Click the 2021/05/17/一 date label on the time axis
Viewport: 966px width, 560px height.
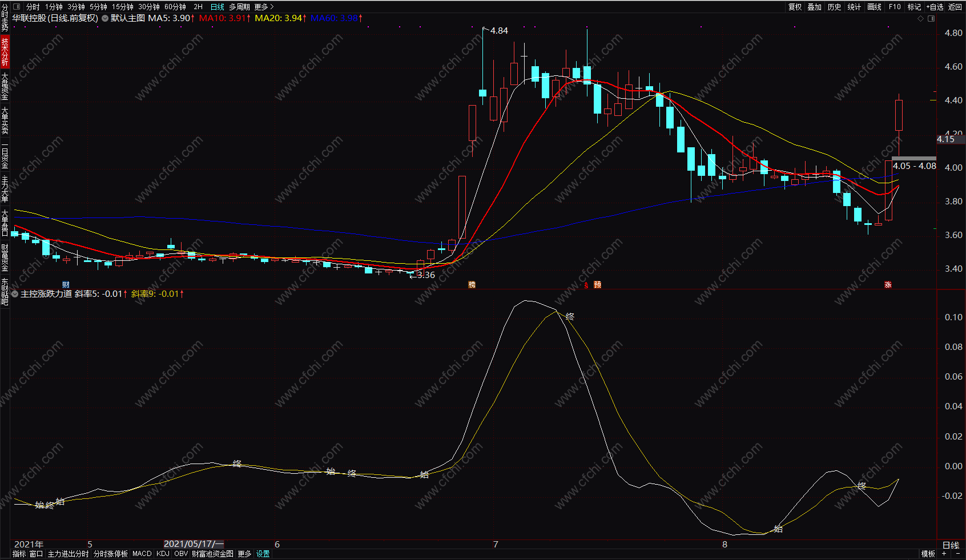(194, 544)
